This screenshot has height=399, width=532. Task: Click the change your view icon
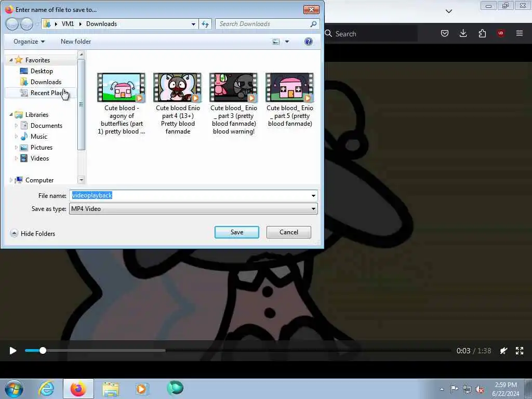pyautogui.click(x=276, y=42)
